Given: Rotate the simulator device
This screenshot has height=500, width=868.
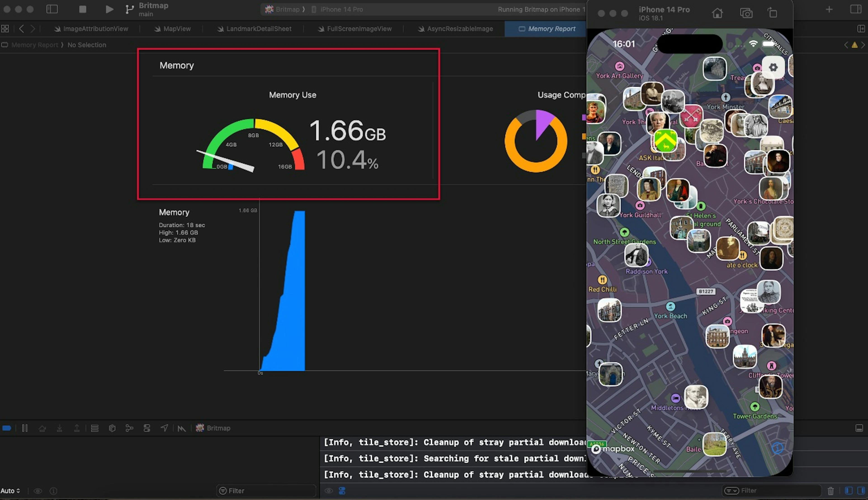Looking at the screenshot, I should [772, 13].
